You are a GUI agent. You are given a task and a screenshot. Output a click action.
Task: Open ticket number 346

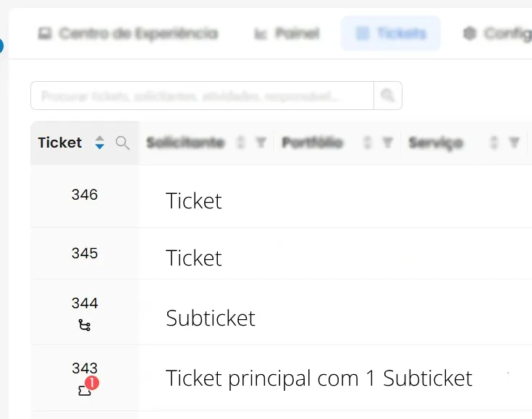(x=85, y=195)
